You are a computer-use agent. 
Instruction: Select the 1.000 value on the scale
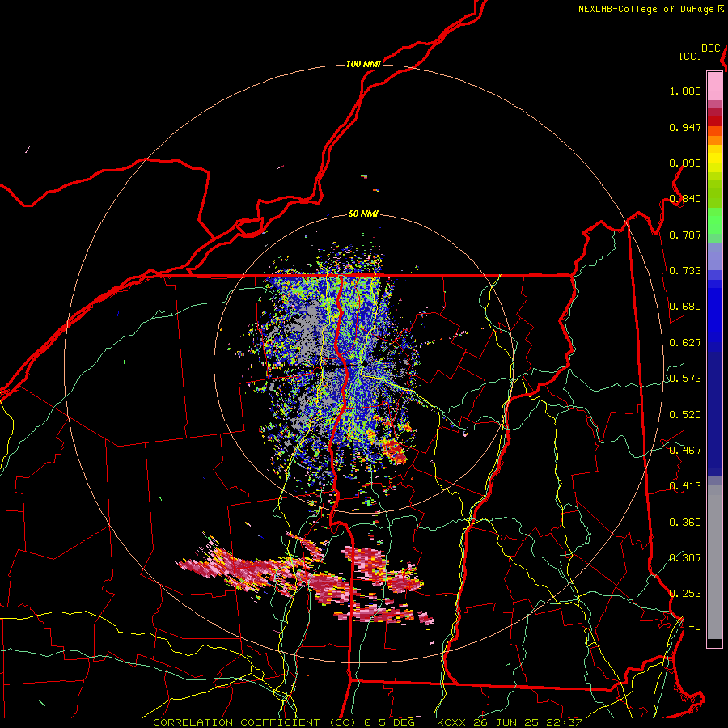tap(685, 91)
